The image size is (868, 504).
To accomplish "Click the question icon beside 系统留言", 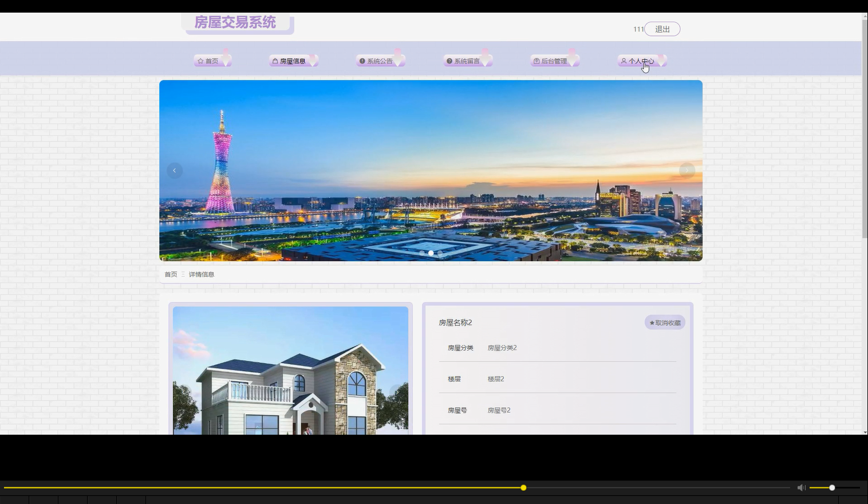I will point(449,61).
